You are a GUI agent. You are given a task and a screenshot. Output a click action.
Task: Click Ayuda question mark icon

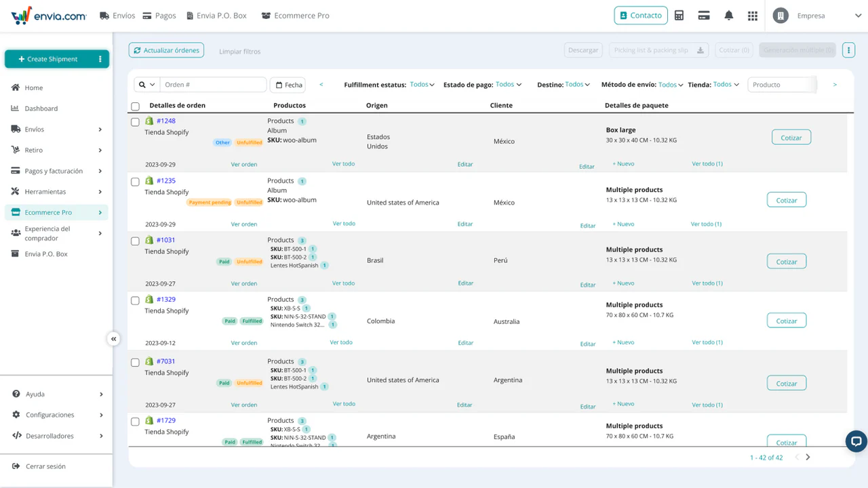[16, 394]
